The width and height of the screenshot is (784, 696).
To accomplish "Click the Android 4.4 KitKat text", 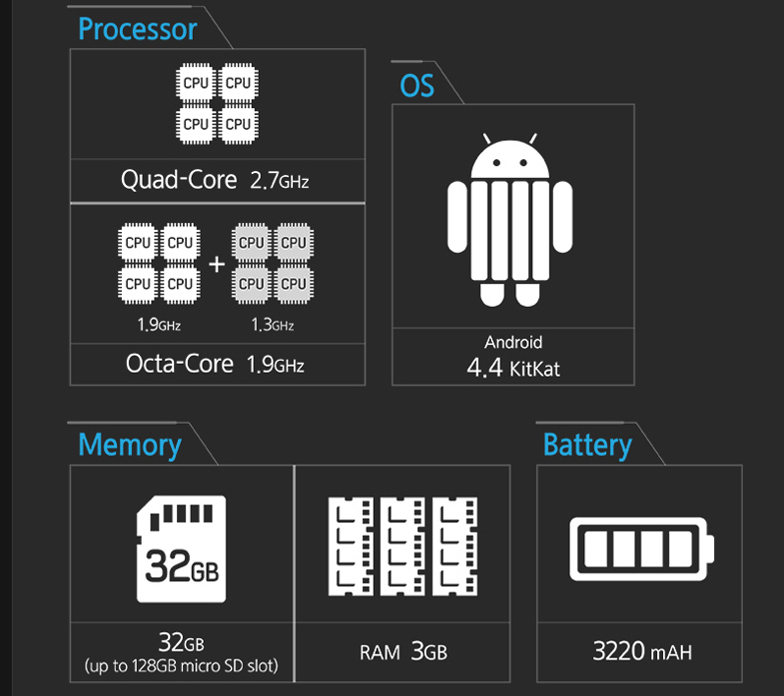I will click(x=513, y=356).
